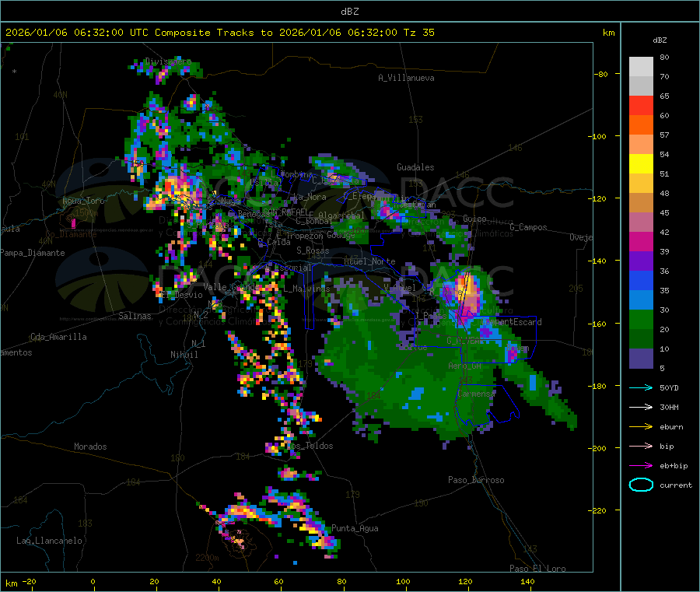Click the '0' tick on the horizontal km axis

click(93, 582)
